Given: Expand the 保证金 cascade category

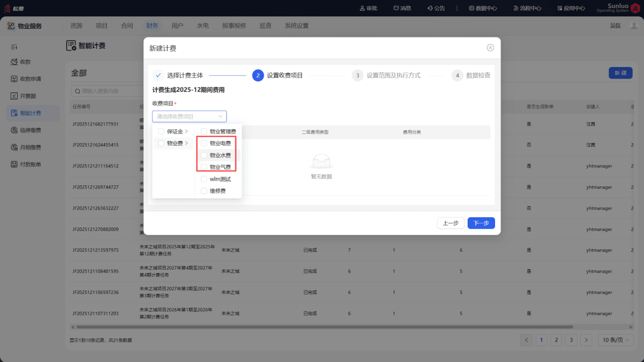Looking at the screenshot, I should coord(173,131).
